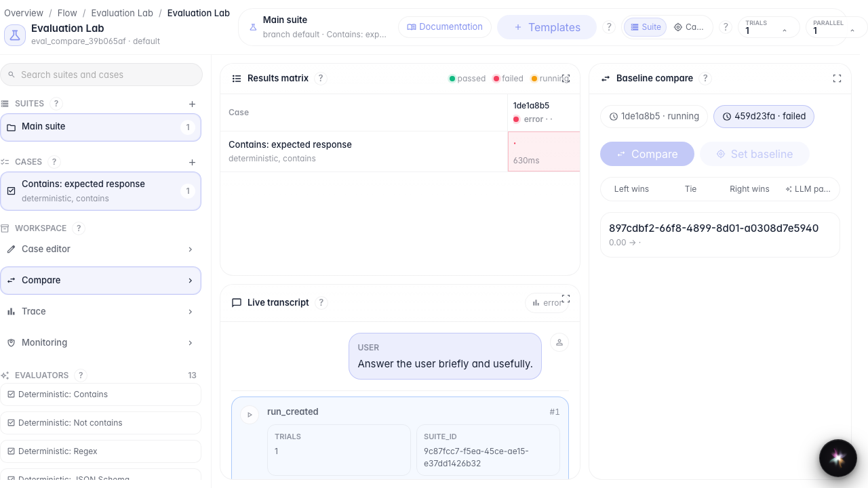This screenshot has width=868, height=488.
Task: Switch to Ca... view toggle
Action: tap(689, 27)
